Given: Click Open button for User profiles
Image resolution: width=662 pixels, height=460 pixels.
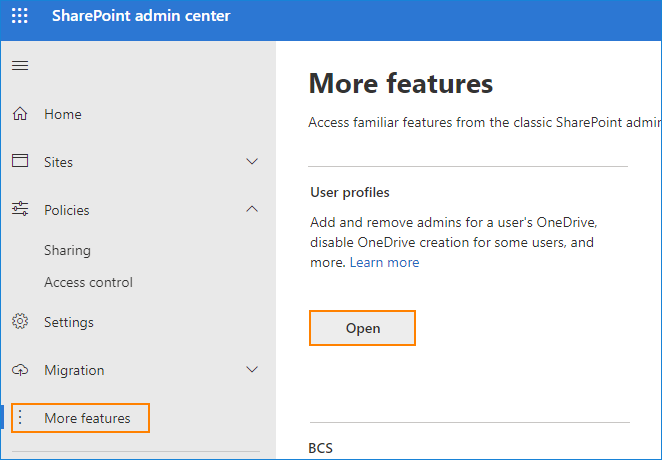Looking at the screenshot, I should tap(362, 328).
